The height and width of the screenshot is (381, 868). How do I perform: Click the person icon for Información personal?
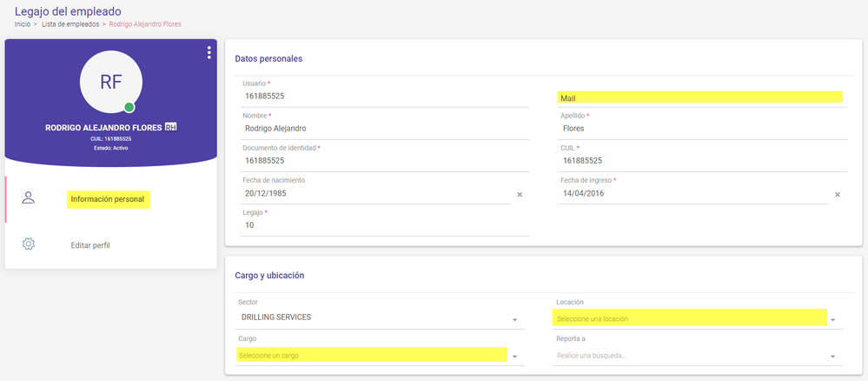(28, 198)
